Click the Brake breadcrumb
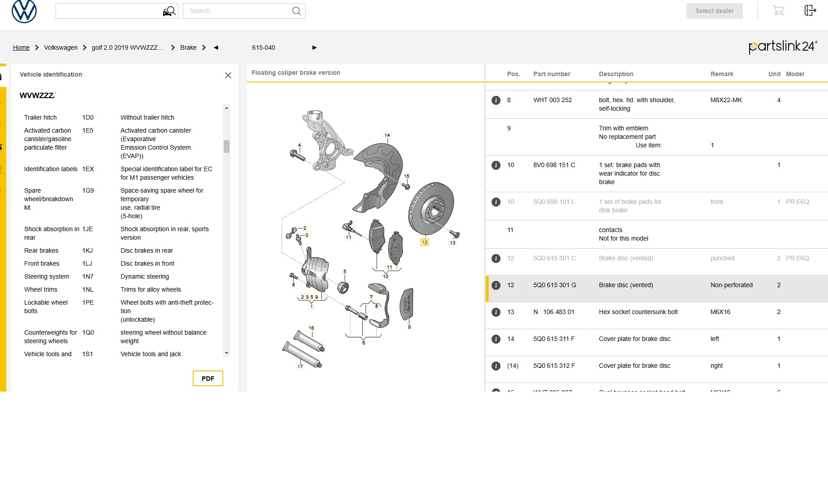The width and height of the screenshot is (828, 504). (x=188, y=47)
